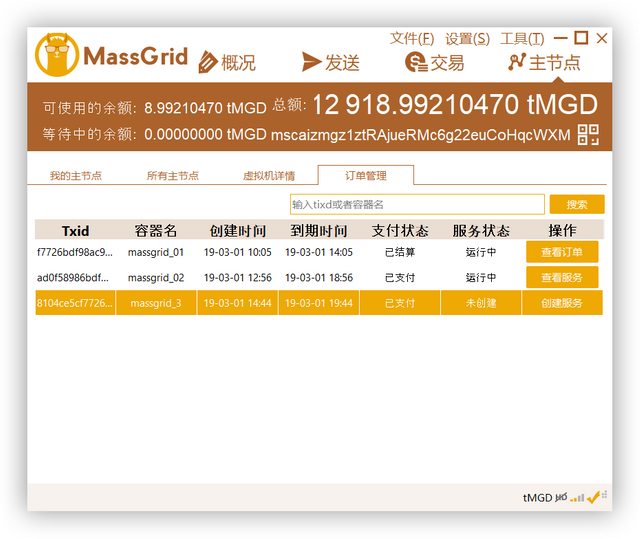Select the 订单管理 tab
Screen dimensions: 640x539
coord(366,175)
